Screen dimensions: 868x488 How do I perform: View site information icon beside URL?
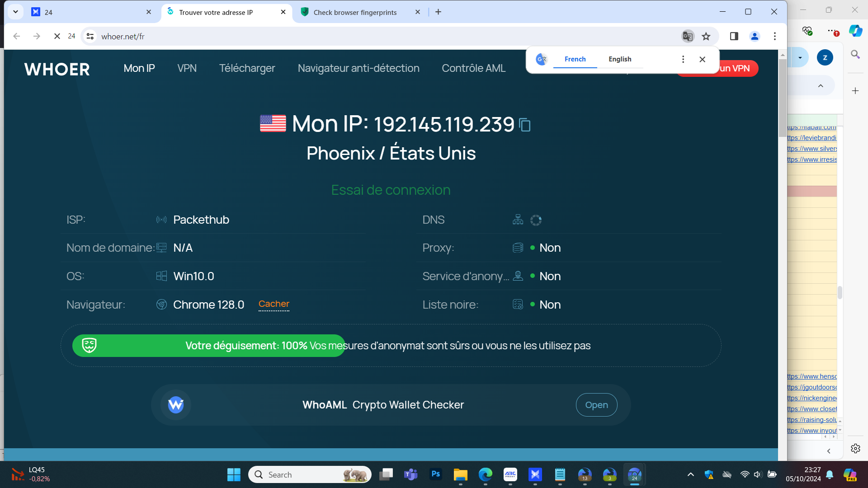pyautogui.click(x=90, y=36)
